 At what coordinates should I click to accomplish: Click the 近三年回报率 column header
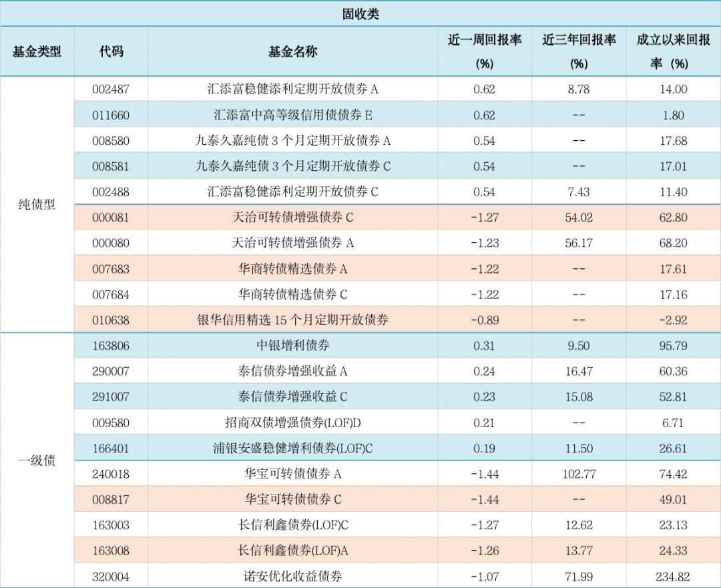pyautogui.click(x=579, y=51)
